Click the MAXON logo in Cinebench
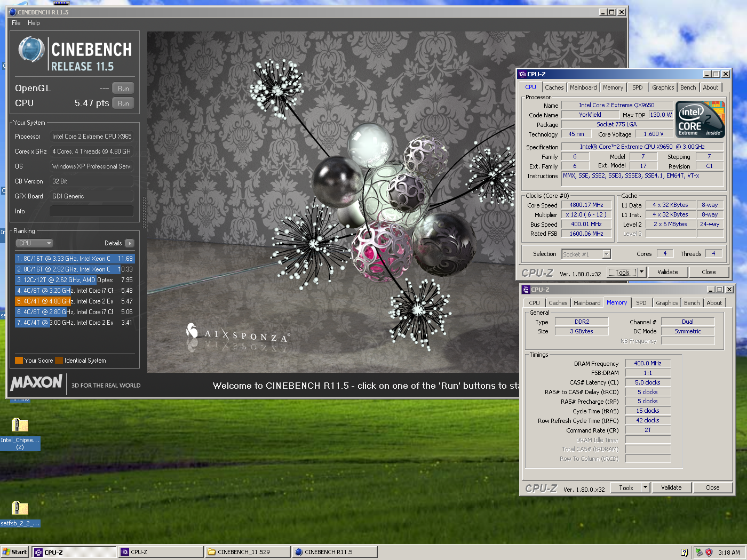The height and width of the screenshot is (560, 747). [37, 382]
